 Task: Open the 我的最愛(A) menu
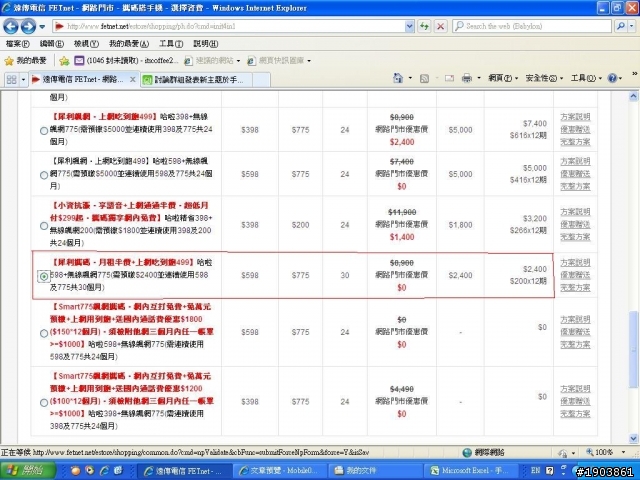[x=129, y=44]
